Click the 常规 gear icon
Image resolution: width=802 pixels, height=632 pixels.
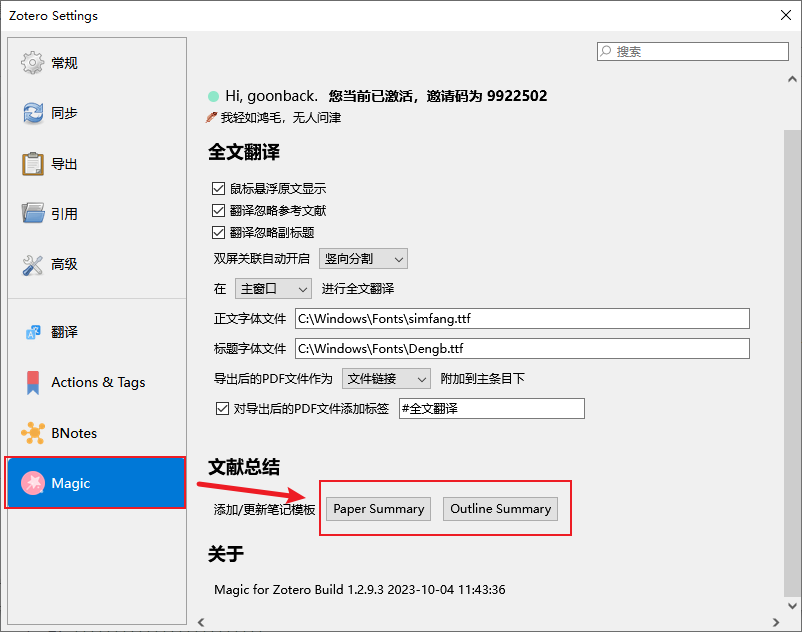pyautogui.click(x=32, y=63)
